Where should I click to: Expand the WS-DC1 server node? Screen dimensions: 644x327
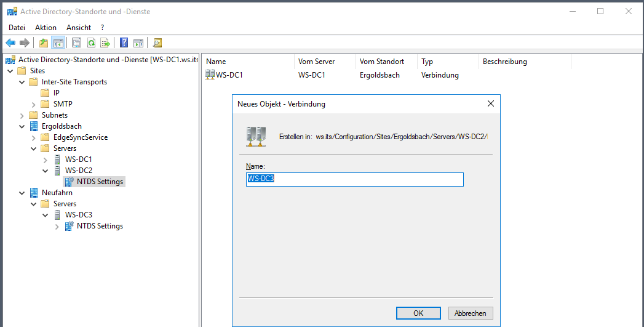45,159
